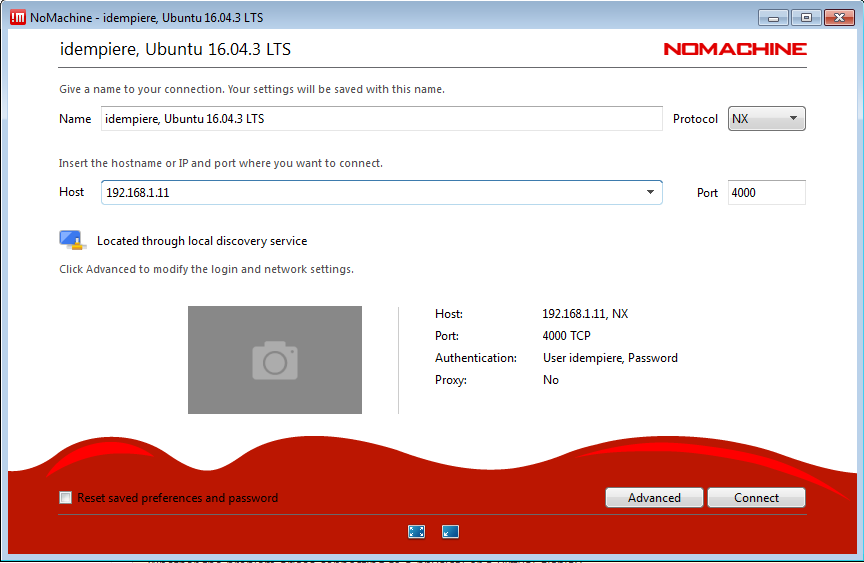The width and height of the screenshot is (864, 563).
Task: Click the heading 'idempiere, Ubuntu 16.04.3 LTS'
Action: [x=175, y=49]
